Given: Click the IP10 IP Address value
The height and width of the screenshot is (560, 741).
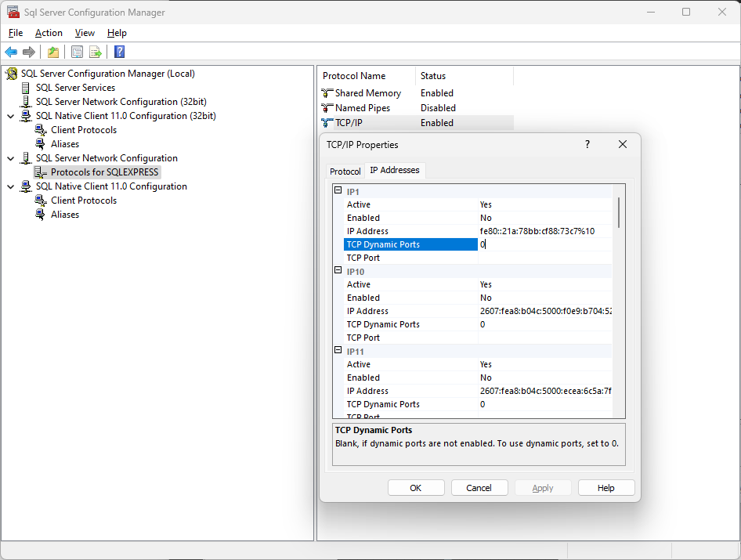Looking at the screenshot, I should [x=546, y=311].
